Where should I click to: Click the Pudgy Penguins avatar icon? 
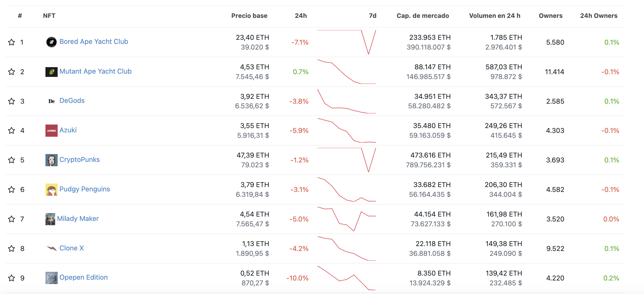pos(51,190)
